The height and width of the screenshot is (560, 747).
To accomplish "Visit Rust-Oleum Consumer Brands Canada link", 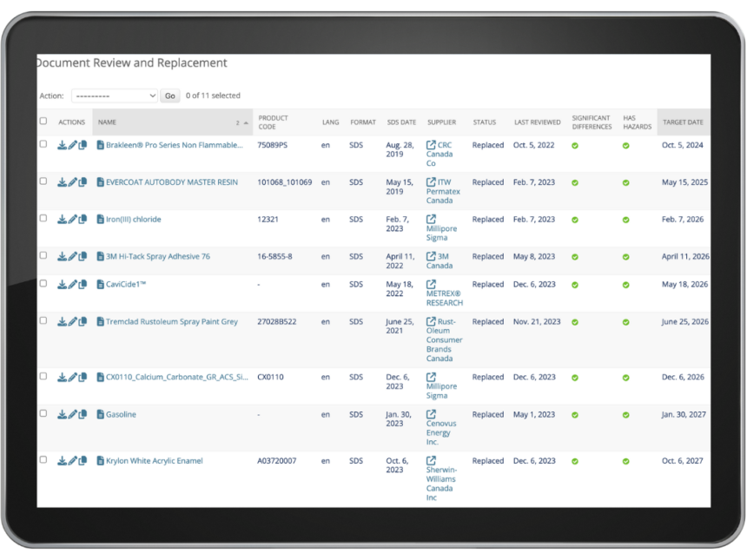I will 445,340.
